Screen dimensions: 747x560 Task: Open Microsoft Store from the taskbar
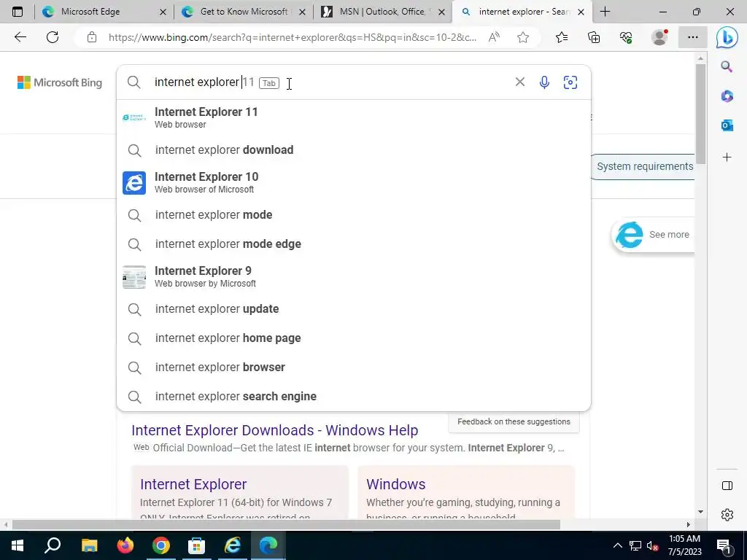pyautogui.click(x=196, y=545)
